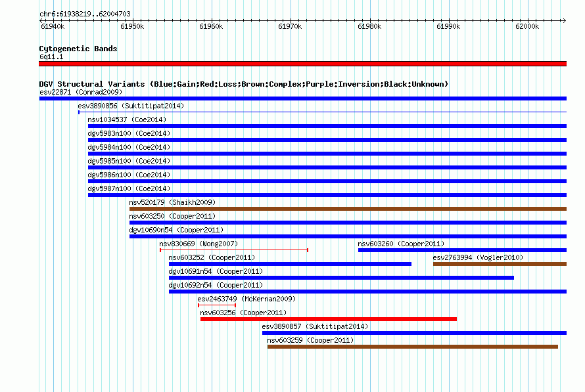This screenshot has height=392, width=585.
Task: Click the esv22871 (Conrad2009) variant label
Action: click(x=81, y=92)
